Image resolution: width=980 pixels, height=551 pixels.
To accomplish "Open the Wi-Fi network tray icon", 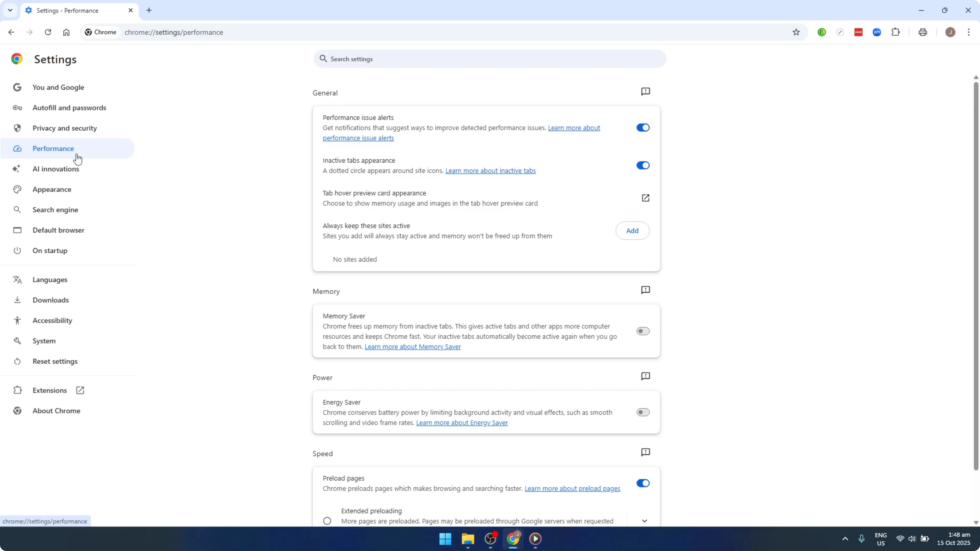I will (x=900, y=538).
